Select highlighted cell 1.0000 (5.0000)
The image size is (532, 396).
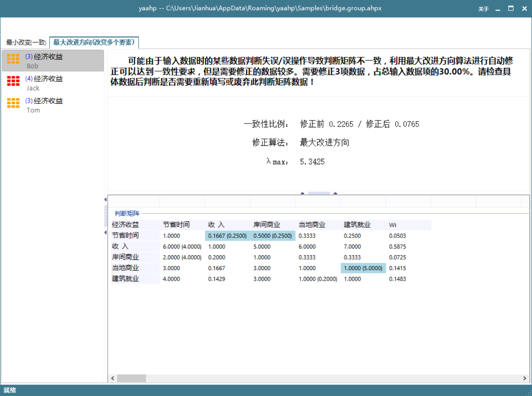pyautogui.click(x=363, y=268)
